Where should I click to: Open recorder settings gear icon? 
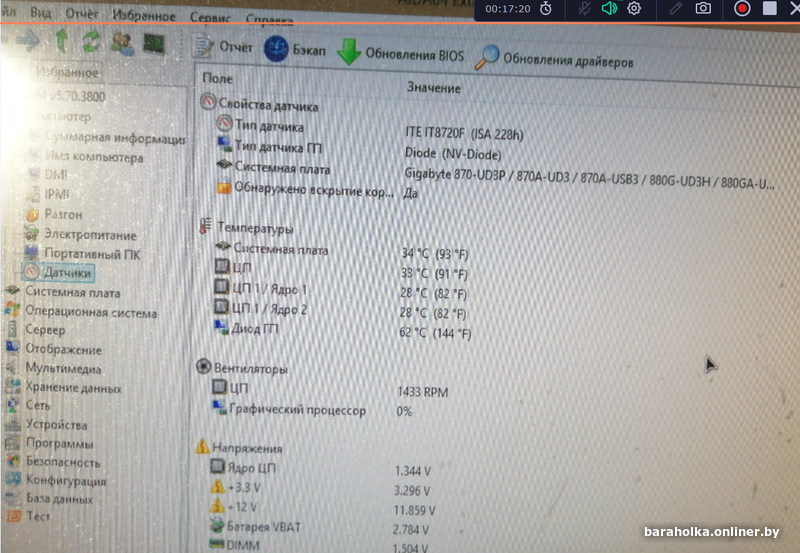coord(634,8)
